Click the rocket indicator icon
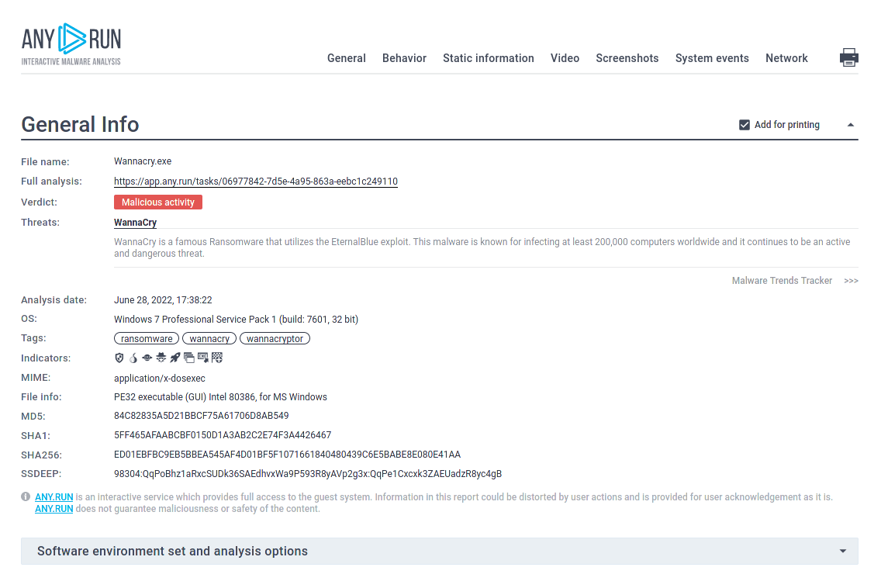Screen dimensions: 881x588 (x=175, y=358)
